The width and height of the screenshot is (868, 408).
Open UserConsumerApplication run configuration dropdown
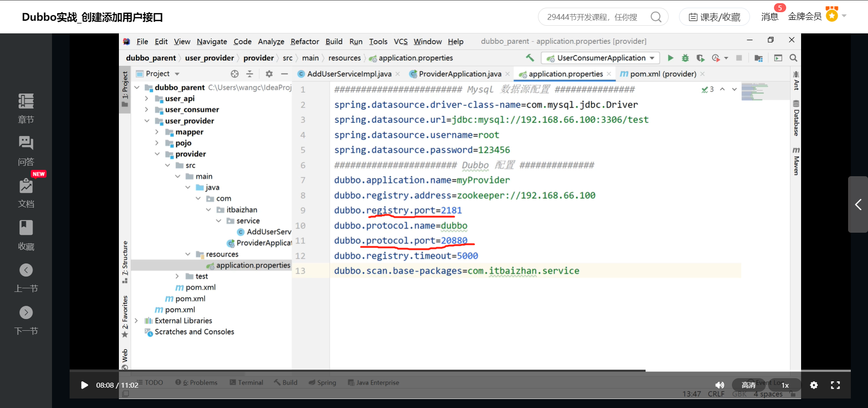(600, 58)
